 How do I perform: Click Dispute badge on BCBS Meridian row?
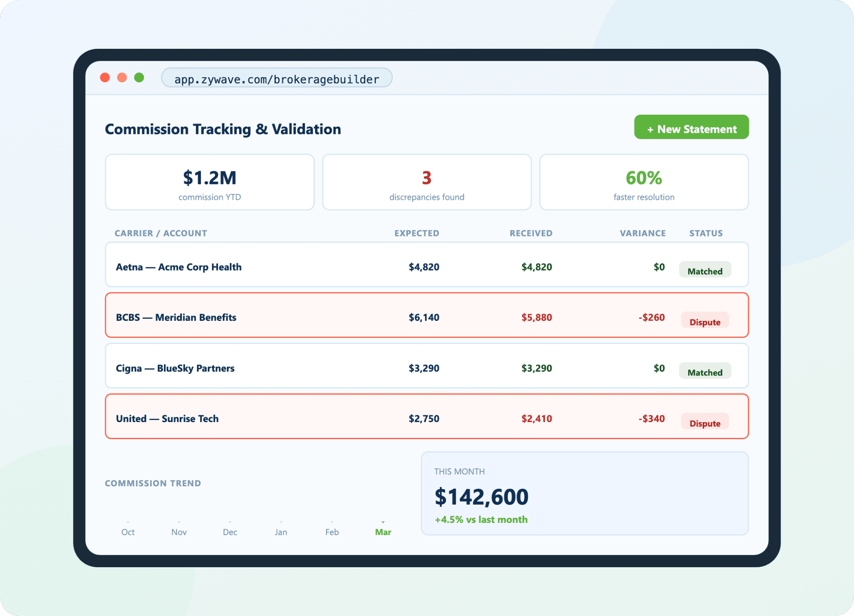[x=705, y=322]
